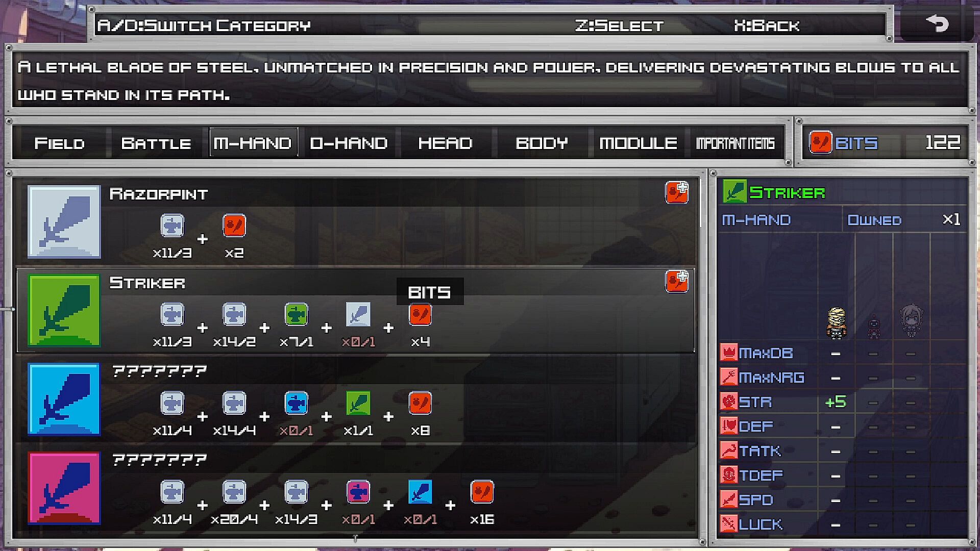The image size is (980, 551).
Task: Open the Module category tab
Action: [638, 143]
